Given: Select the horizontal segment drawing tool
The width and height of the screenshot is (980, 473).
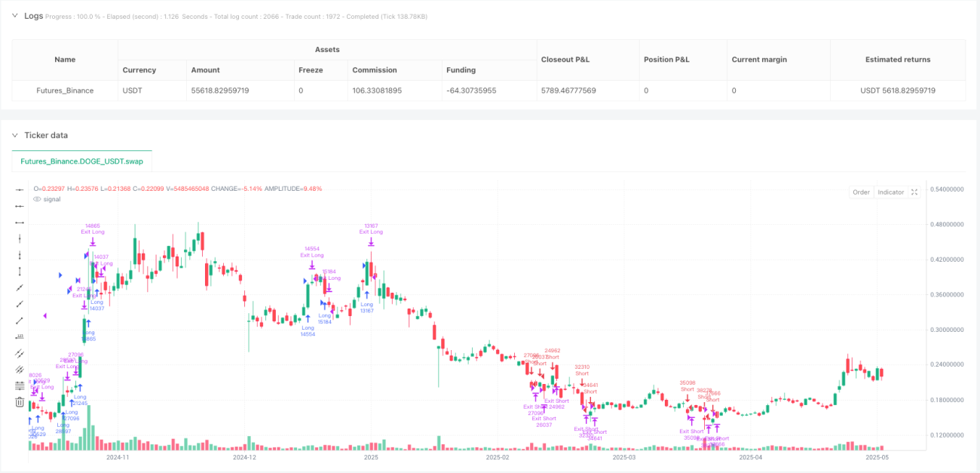Looking at the screenshot, I should (x=20, y=223).
